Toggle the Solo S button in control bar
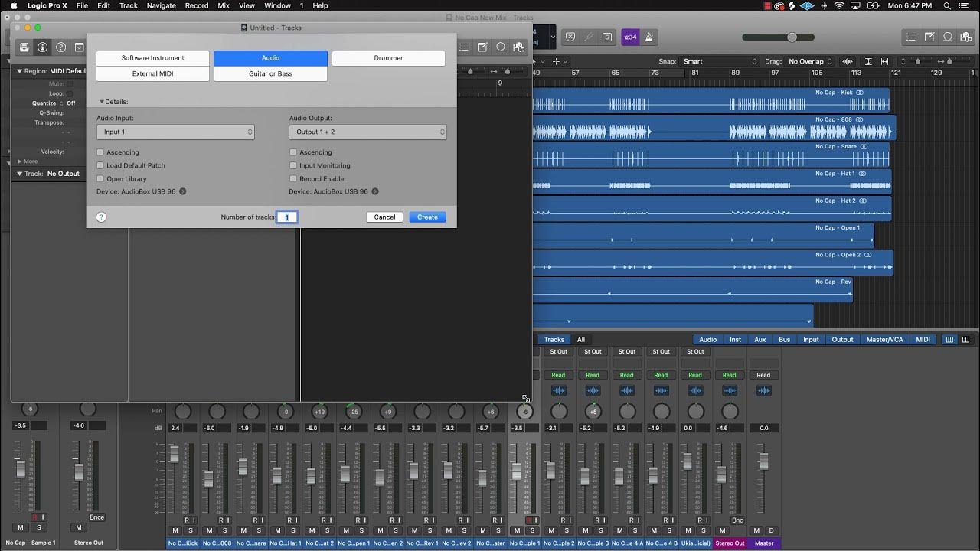980x551 pixels. (x=607, y=37)
